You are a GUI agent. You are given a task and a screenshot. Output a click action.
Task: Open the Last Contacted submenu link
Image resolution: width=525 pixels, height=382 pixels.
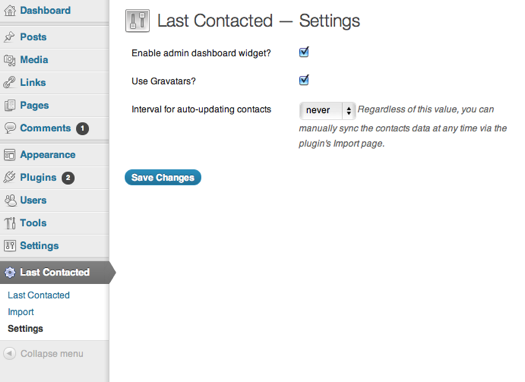pyautogui.click(x=39, y=295)
